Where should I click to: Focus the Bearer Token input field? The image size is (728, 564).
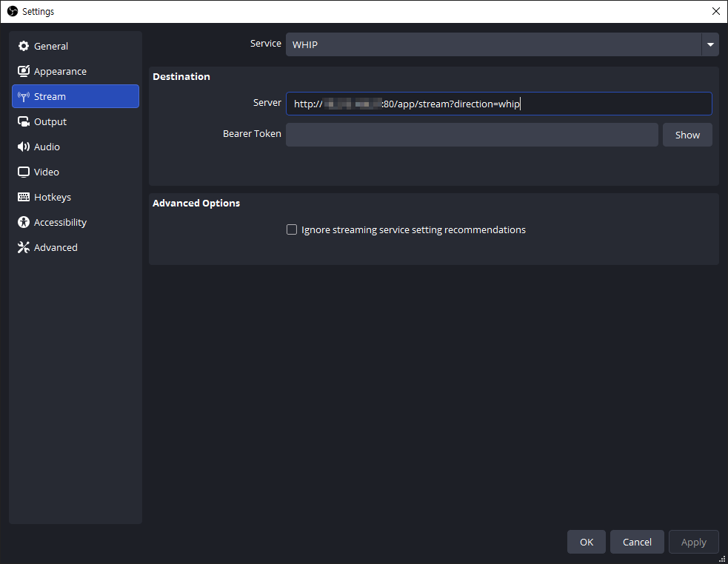tap(472, 135)
